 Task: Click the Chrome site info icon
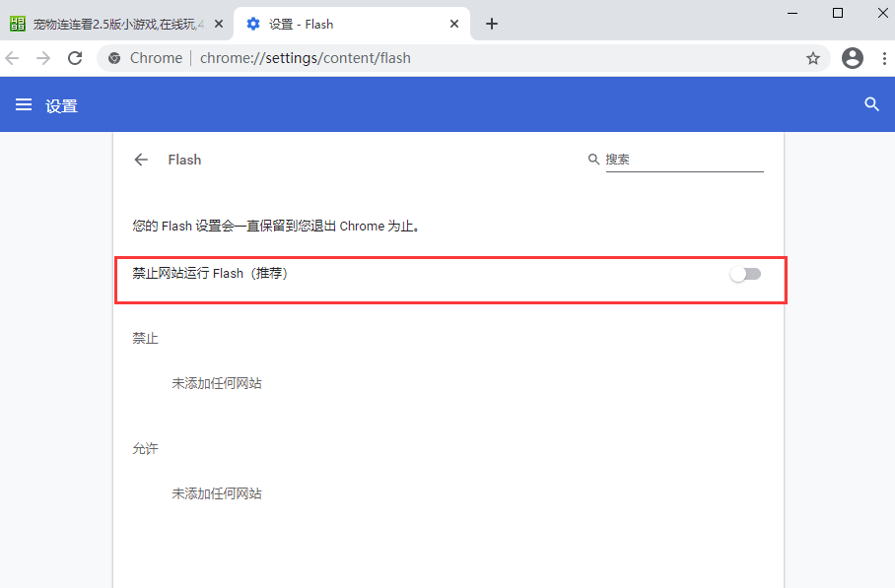point(115,58)
